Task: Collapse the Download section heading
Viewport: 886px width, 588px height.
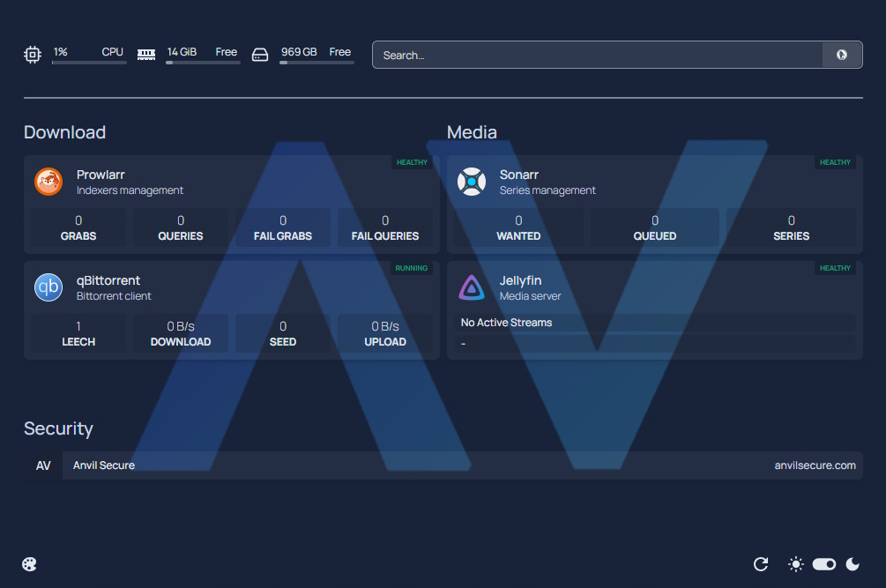Action: tap(65, 132)
